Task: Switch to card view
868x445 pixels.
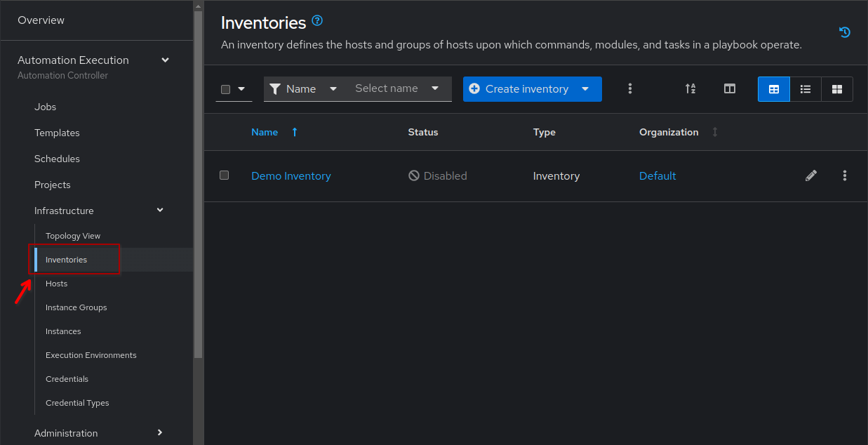Action: tap(837, 89)
